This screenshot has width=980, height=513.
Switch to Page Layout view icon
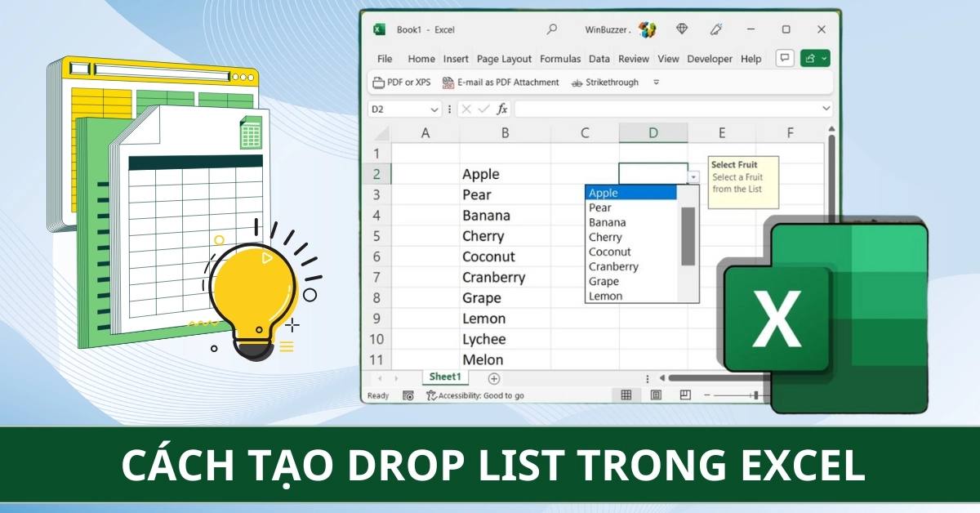[656, 395]
